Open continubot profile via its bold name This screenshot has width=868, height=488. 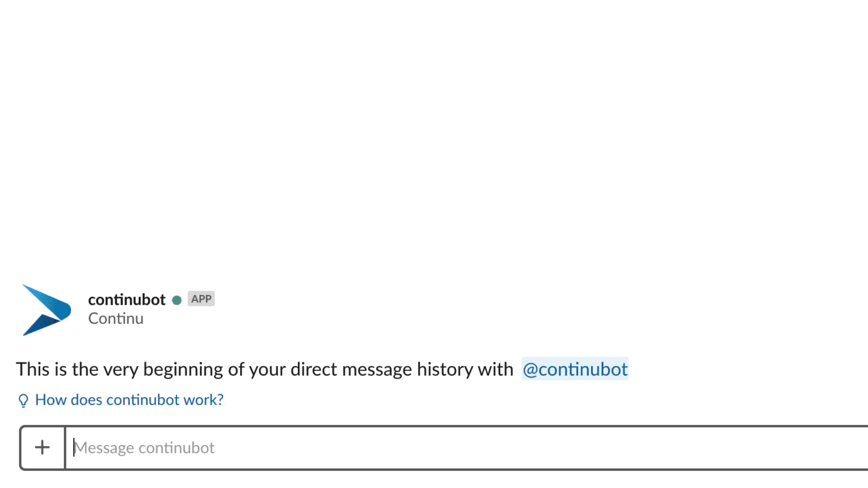click(127, 300)
